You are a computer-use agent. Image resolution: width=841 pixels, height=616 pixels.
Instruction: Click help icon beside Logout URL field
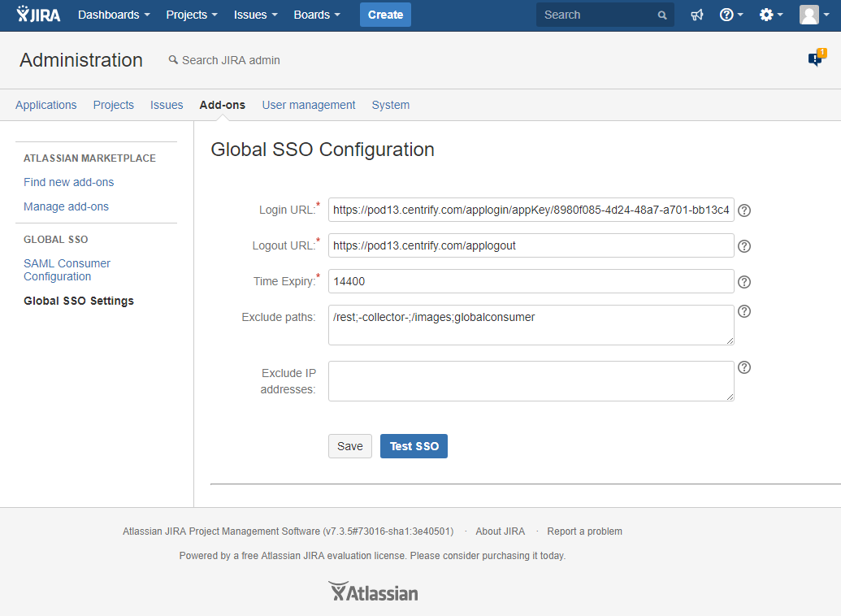click(743, 246)
